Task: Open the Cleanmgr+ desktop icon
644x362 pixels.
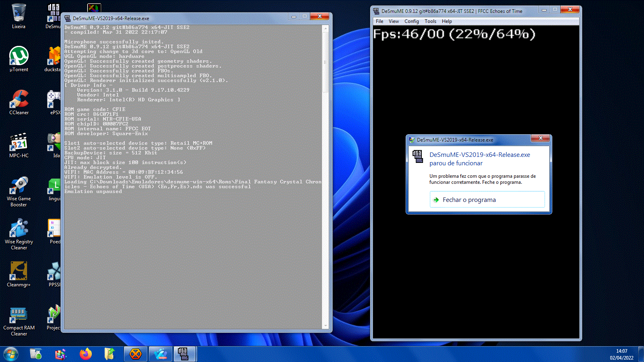Action: (19, 274)
